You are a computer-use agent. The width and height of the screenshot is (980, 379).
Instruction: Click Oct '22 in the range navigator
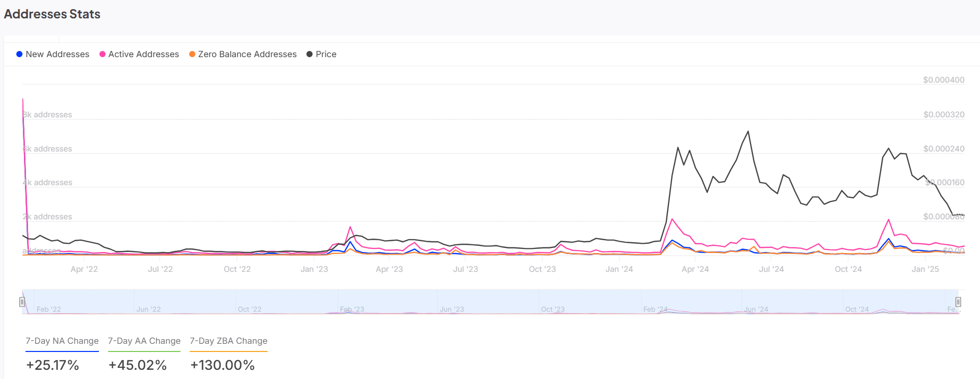coord(249,309)
